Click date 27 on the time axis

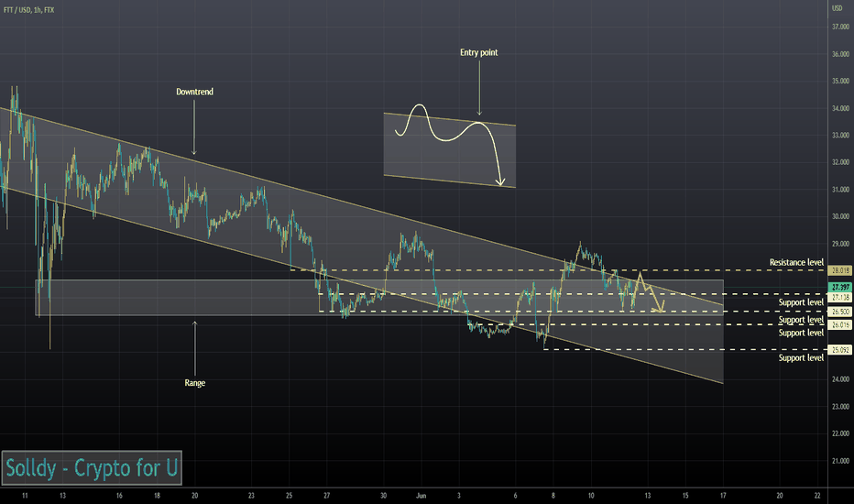(327, 496)
